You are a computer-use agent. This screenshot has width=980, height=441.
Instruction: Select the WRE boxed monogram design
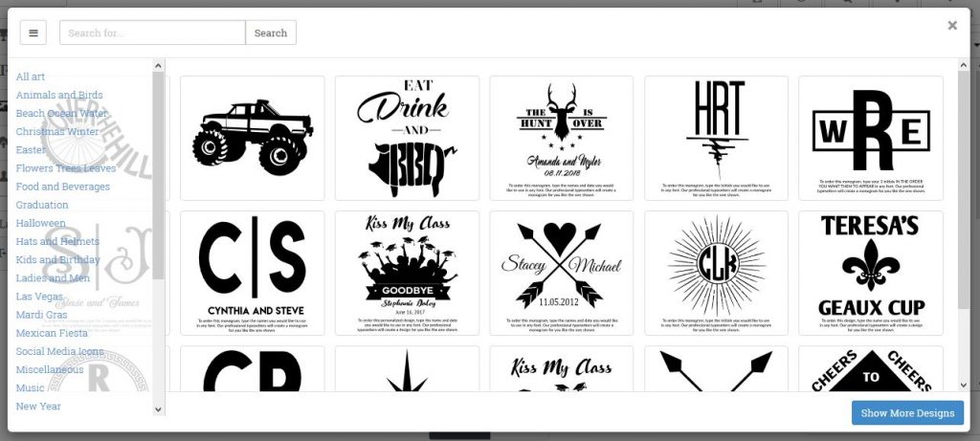coord(871,138)
